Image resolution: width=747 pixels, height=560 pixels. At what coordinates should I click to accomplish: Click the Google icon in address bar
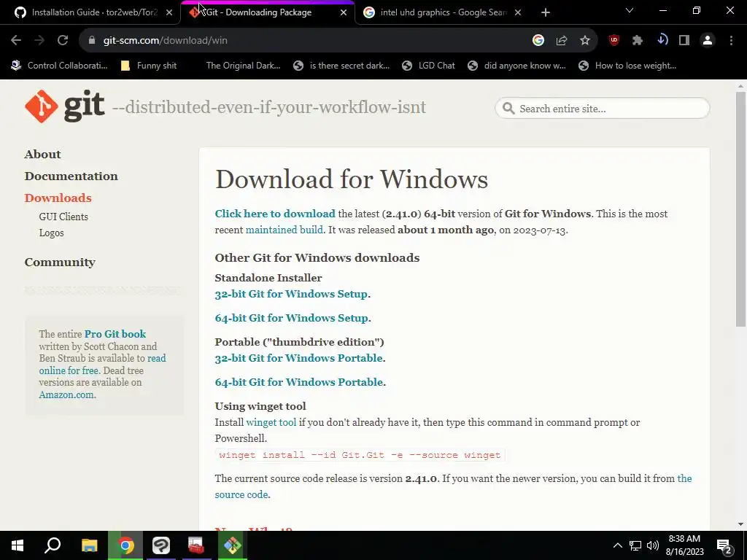pos(538,41)
